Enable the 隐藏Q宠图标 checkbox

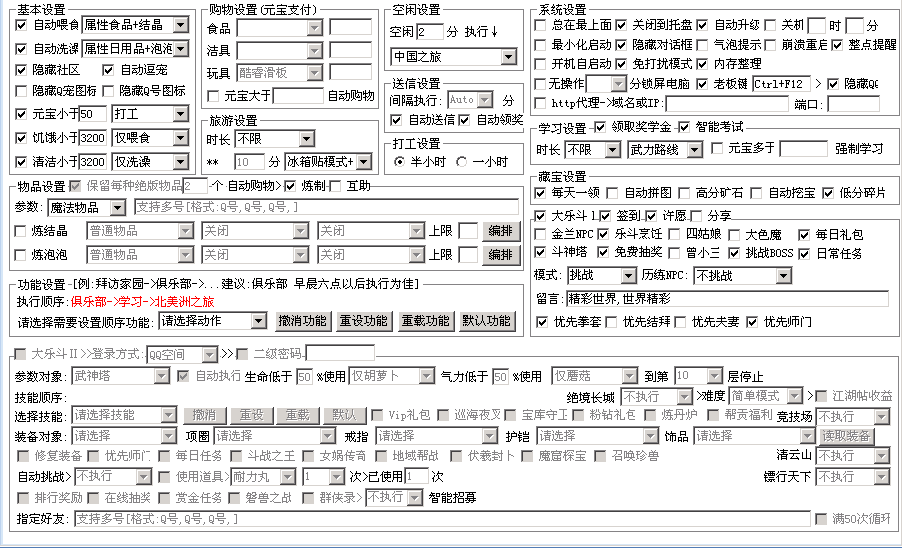click(21, 91)
